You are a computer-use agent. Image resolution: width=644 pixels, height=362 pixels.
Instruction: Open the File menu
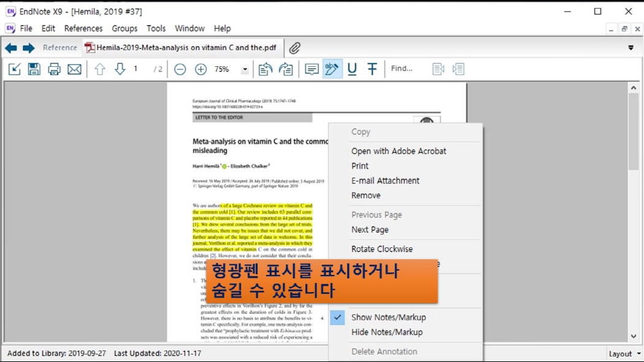(26, 28)
